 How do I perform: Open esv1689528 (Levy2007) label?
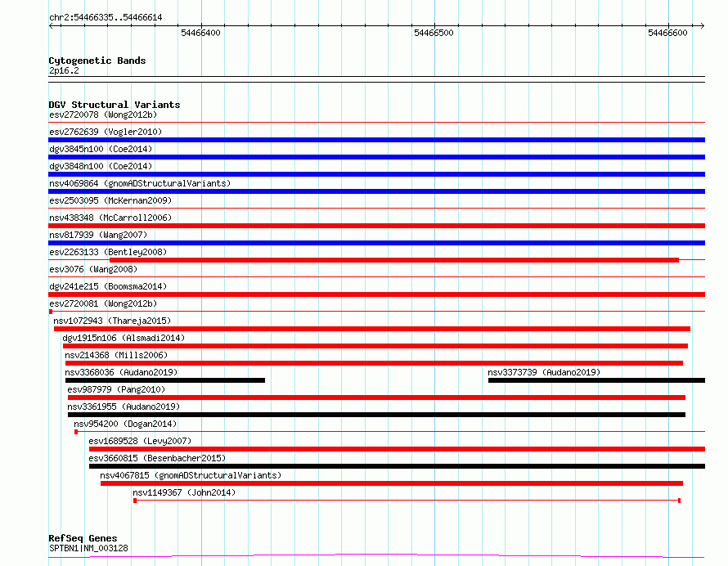140,441
